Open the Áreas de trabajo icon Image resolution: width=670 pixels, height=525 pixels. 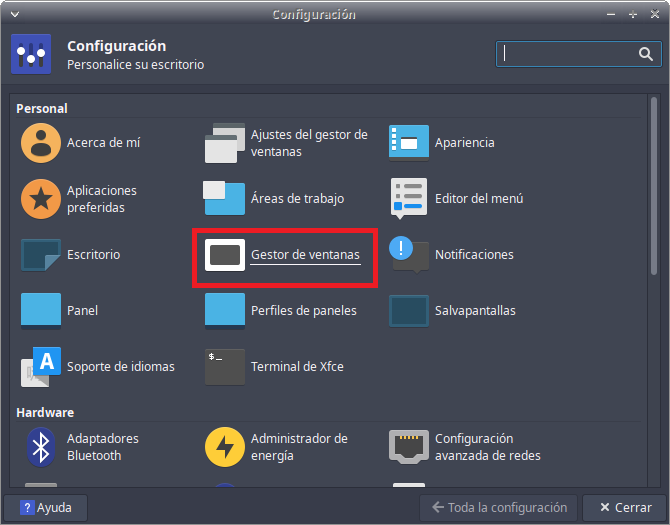[x=224, y=198]
